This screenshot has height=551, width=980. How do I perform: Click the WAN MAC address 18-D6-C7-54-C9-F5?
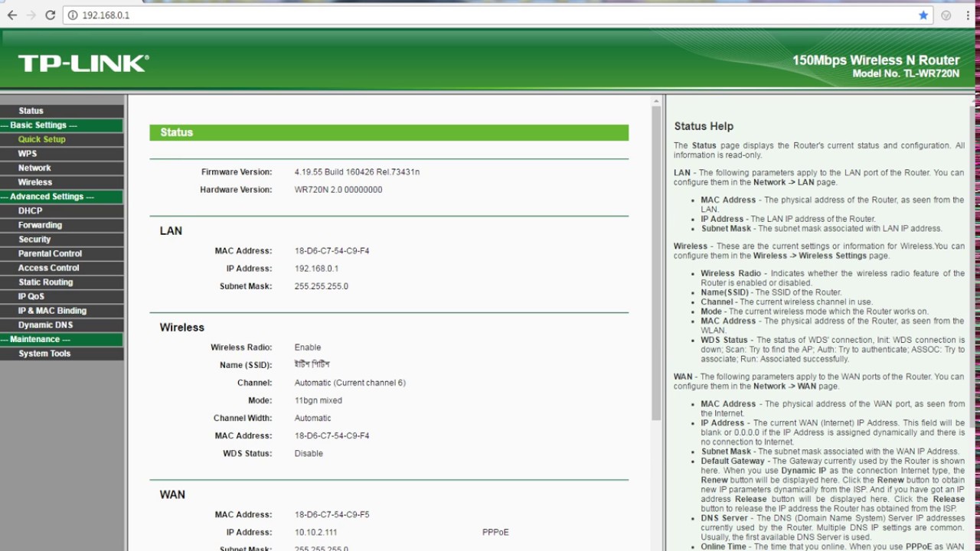click(332, 515)
